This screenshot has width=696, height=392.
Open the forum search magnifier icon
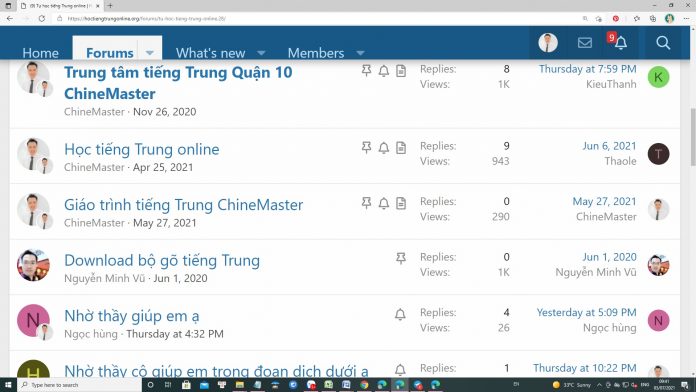[663, 43]
